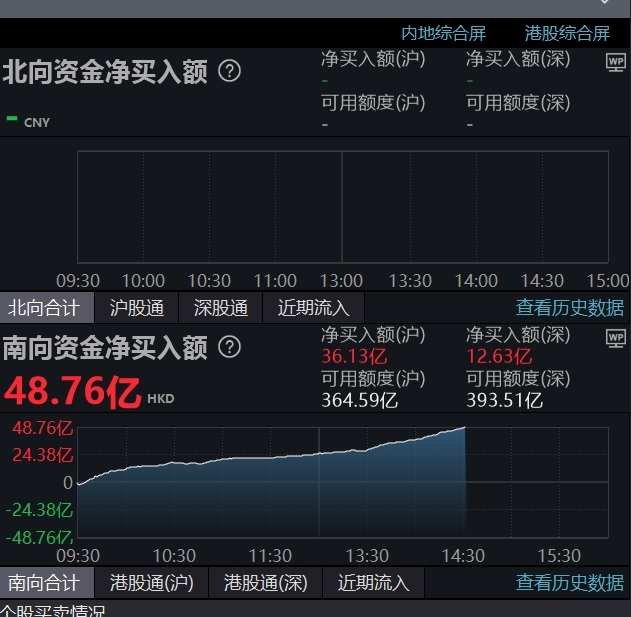
Task: Select the 南向合计 tab
Action: tap(47, 583)
